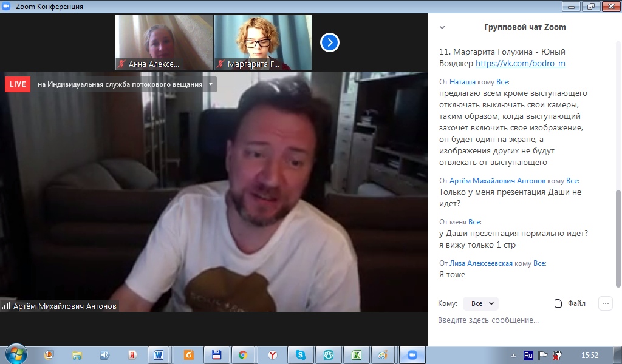This screenshot has height=364, width=622.
Task: Click the chat panel scrollbar
Action: 618,238
